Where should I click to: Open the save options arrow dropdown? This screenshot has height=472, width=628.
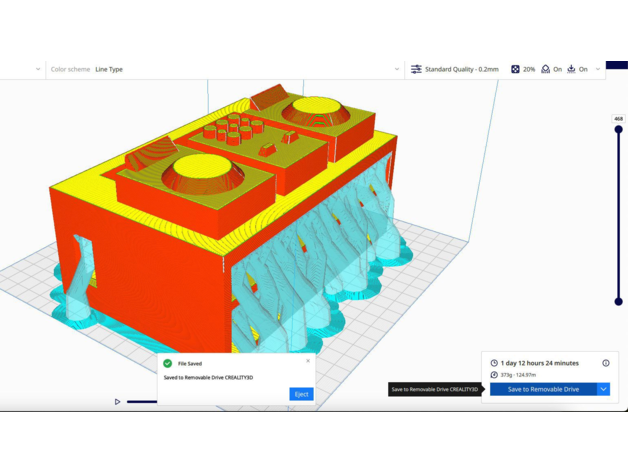[x=603, y=389]
